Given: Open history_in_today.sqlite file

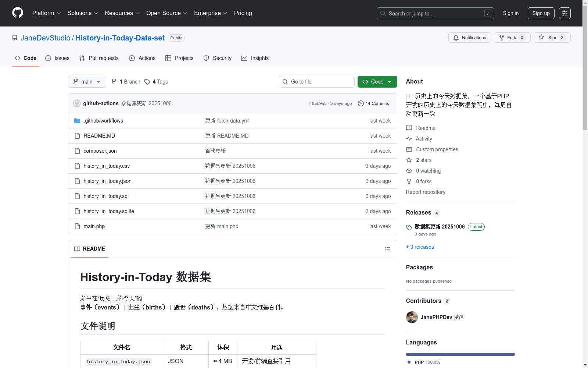Looking at the screenshot, I should (109, 211).
